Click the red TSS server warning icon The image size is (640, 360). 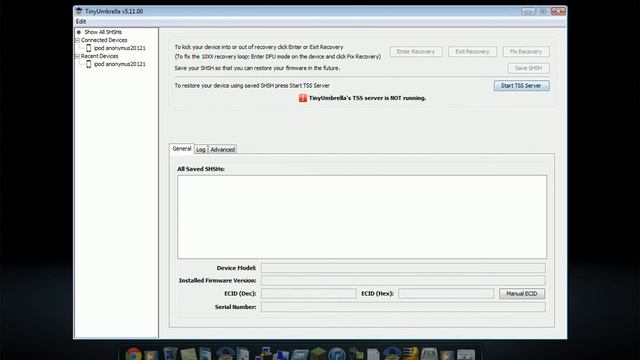coord(303,98)
